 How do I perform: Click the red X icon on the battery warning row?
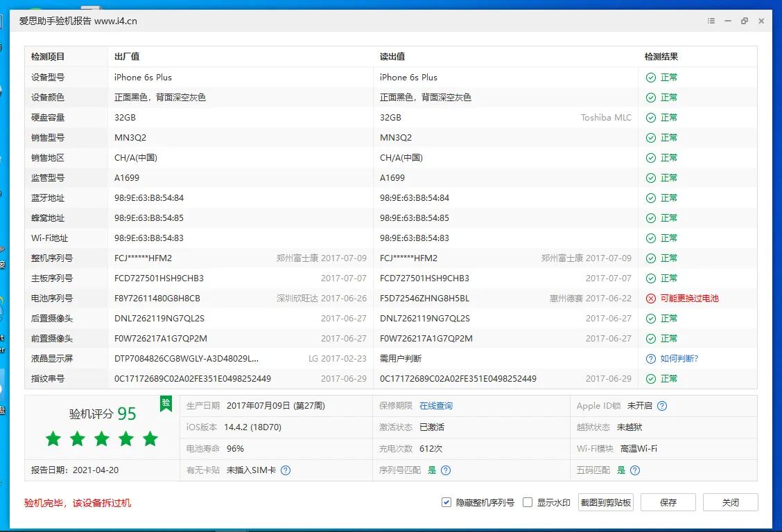pos(650,298)
